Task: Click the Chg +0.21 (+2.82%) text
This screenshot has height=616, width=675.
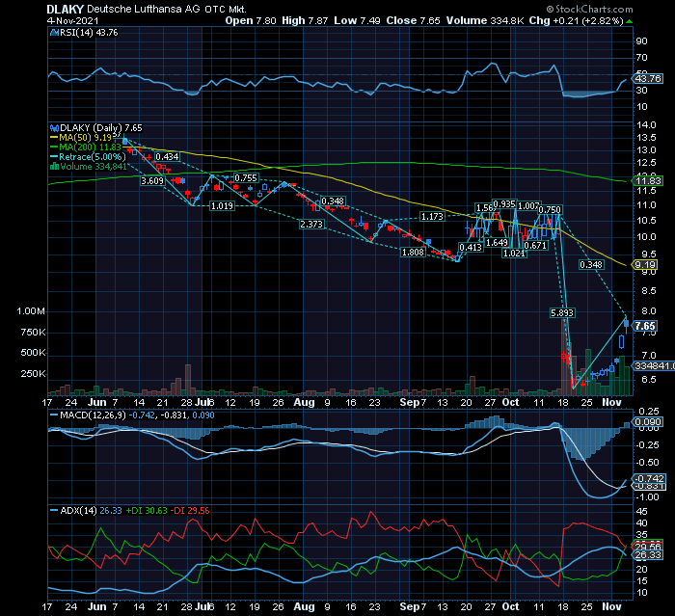Action: pyautogui.click(x=576, y=20)
